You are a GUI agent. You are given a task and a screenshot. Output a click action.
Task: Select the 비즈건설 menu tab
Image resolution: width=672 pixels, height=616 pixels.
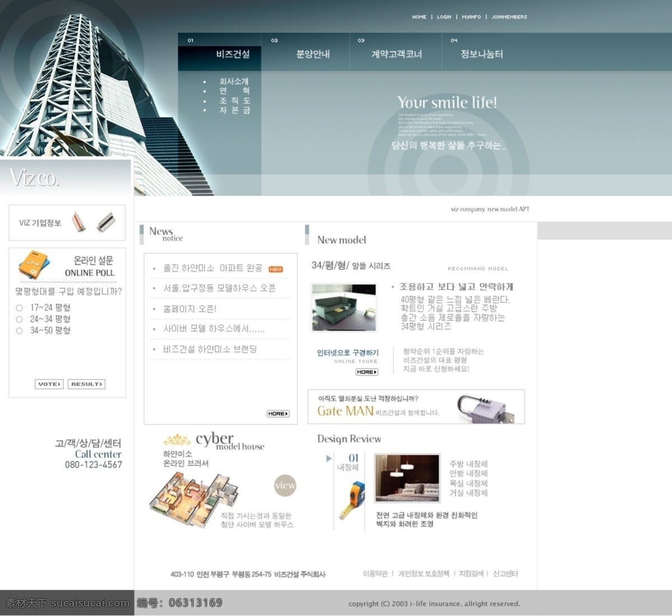point(233,54)
